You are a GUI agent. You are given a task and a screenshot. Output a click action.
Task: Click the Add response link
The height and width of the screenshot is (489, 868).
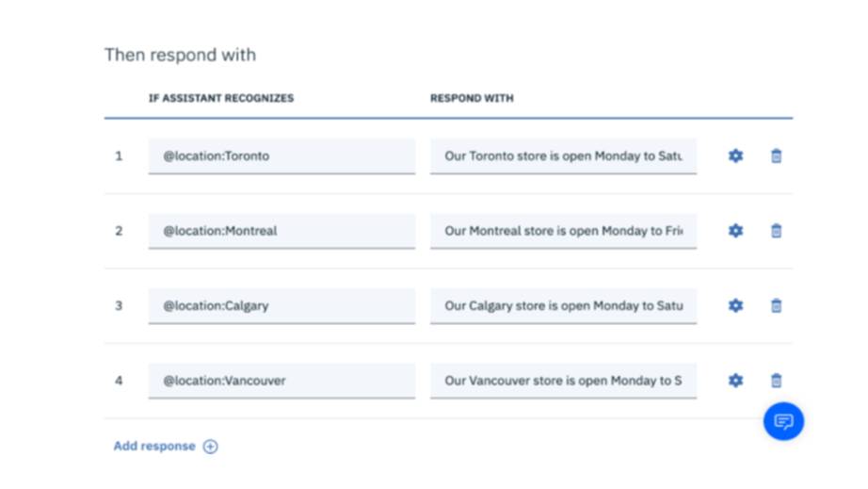pos(154,447)
